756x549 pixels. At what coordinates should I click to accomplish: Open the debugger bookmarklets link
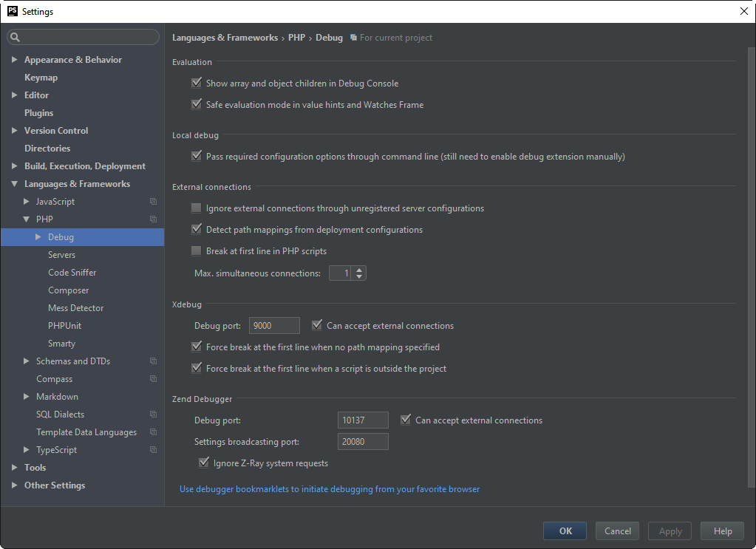coord(330,489)
